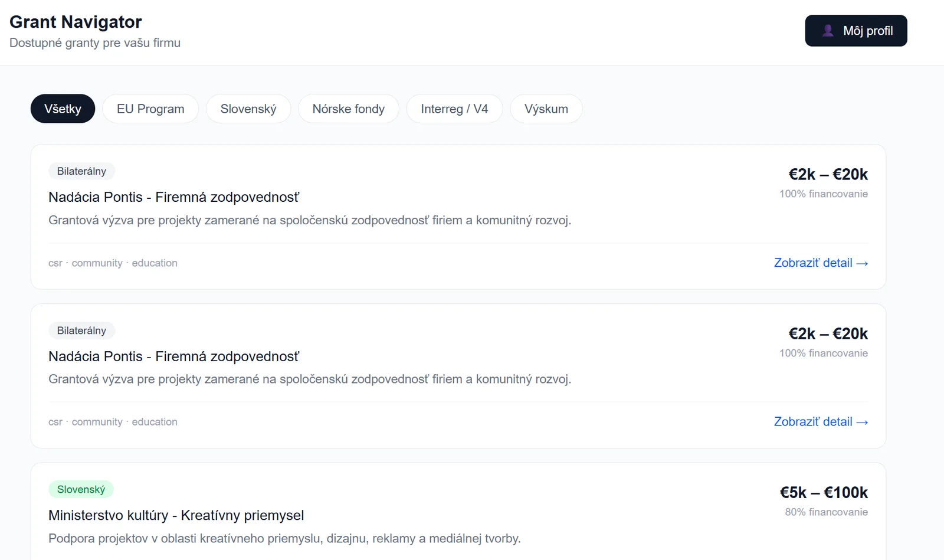Choose the Nórske fondy filter

[x=349, y=109]
